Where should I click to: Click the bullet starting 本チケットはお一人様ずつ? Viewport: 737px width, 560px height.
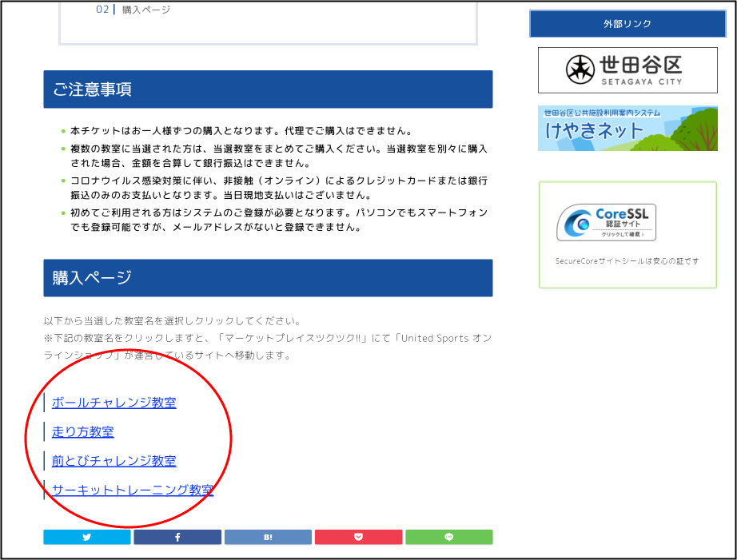click(x=242, y=130)
